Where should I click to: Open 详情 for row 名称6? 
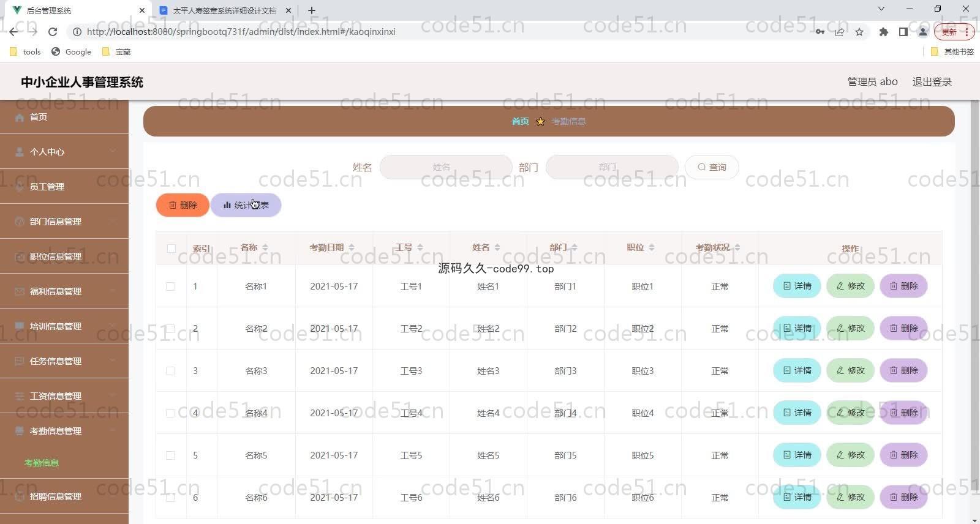pos(797,497)
